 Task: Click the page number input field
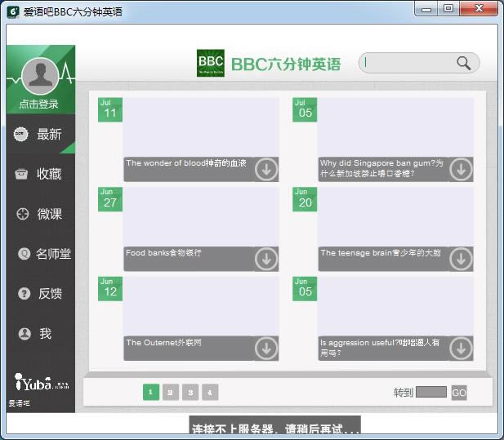(431, 393)
